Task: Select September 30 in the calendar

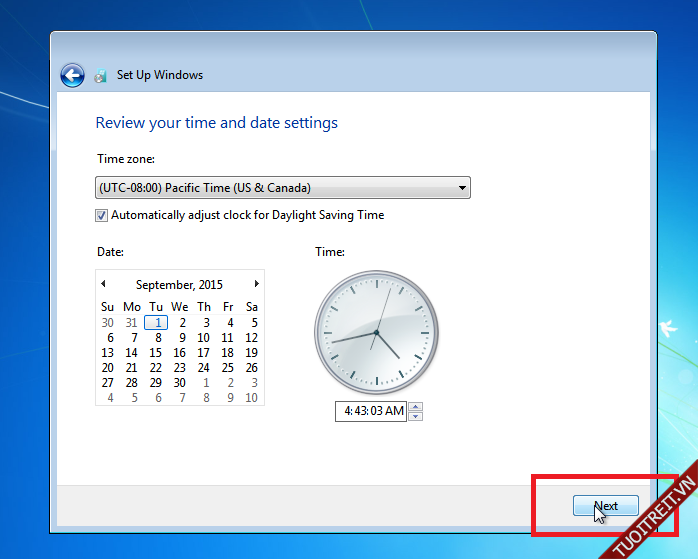Action: click(180, 382)
